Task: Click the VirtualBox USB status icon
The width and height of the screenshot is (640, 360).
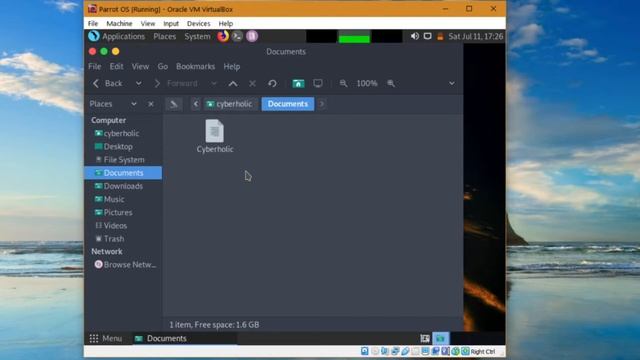Action: click(x=405, y=351)
